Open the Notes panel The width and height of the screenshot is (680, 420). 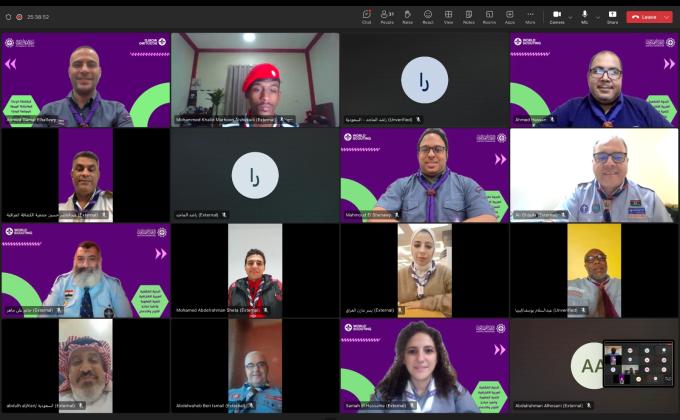click(x=468, y=16)
